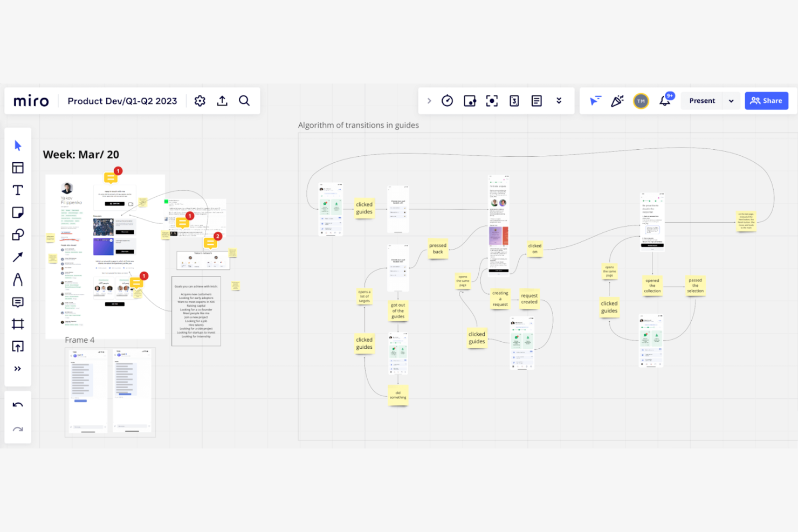Screen dimensions: 798x532
Task: Click the Redo arrow
Action: (18, 430)
